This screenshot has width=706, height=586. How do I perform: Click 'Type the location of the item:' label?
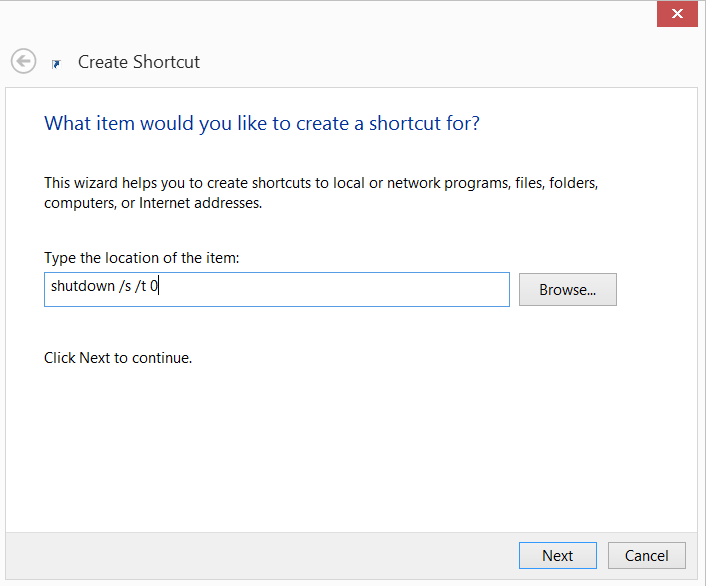(x=141, y=258)
